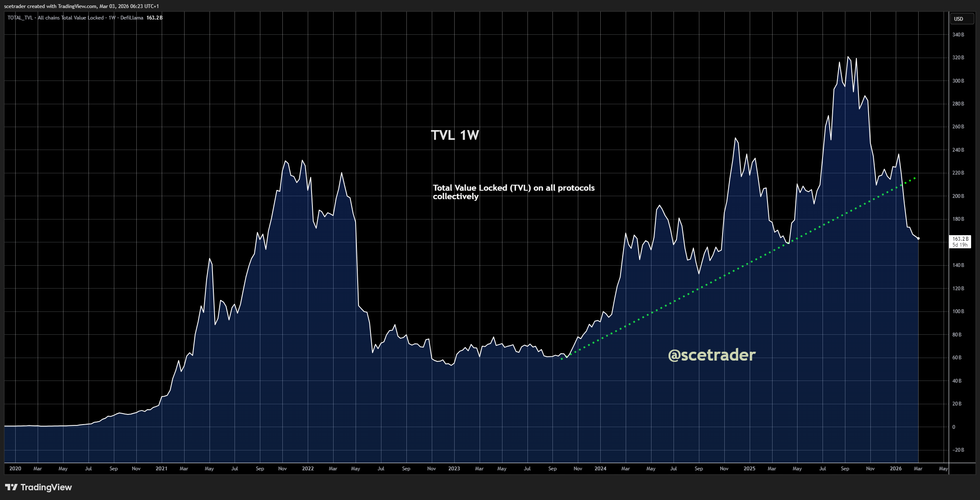Open the USD currency selector

pos(958,19)
